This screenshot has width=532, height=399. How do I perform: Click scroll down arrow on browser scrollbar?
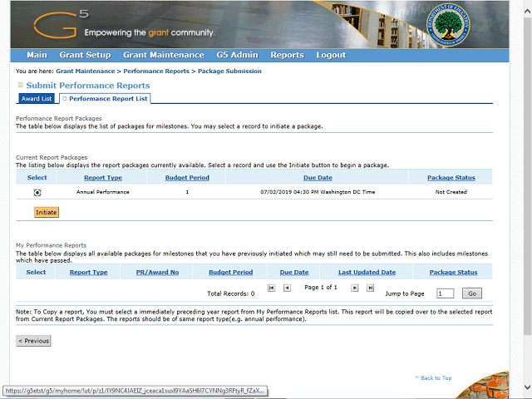(528, 387)
